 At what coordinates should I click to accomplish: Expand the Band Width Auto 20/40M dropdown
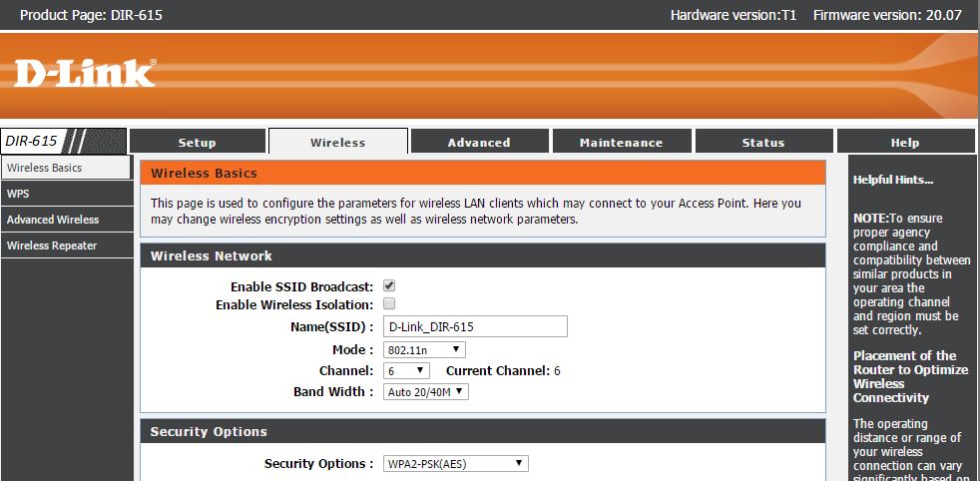coord(425,391)
